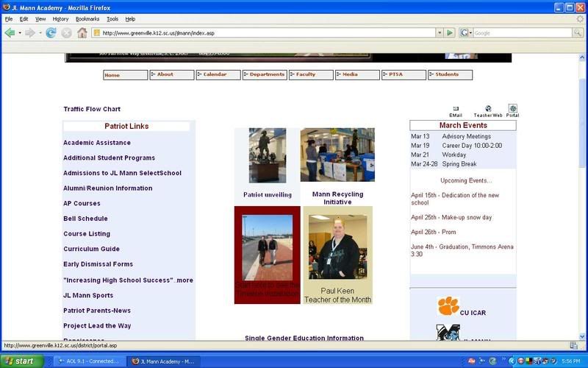The width and height of the screenshot is (588, 368).
Task: Expand the address bar URL dropdown
Action: click(440, 33)
